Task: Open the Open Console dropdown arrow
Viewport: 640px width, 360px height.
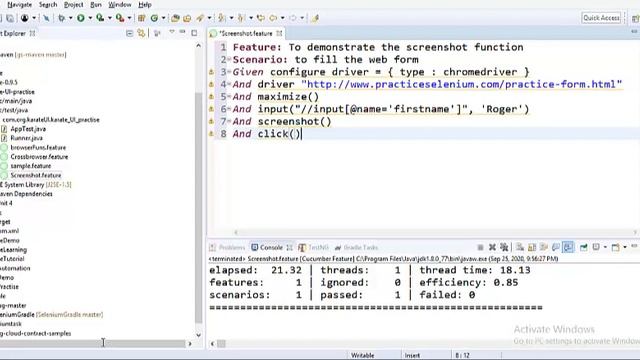Action: click(x=624, y=247)
